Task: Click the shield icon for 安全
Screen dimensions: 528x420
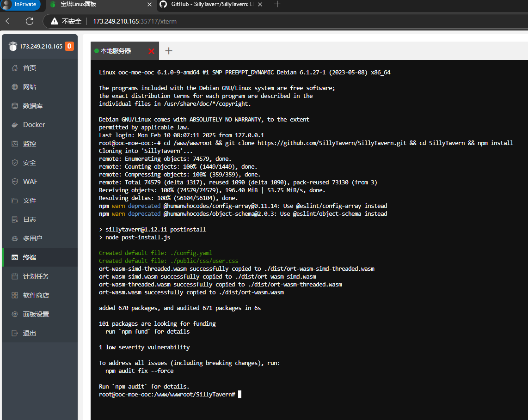Action: [x=15, y=163]
